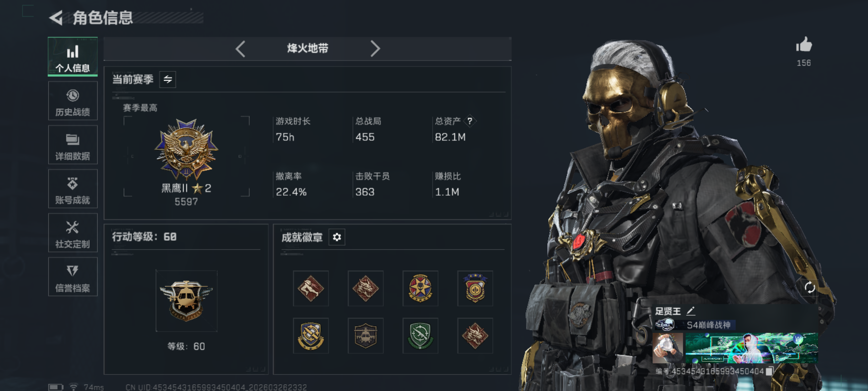868x391 pixels.
Task: Open the level 60 helicopter badge
Action: click(186, 301)
